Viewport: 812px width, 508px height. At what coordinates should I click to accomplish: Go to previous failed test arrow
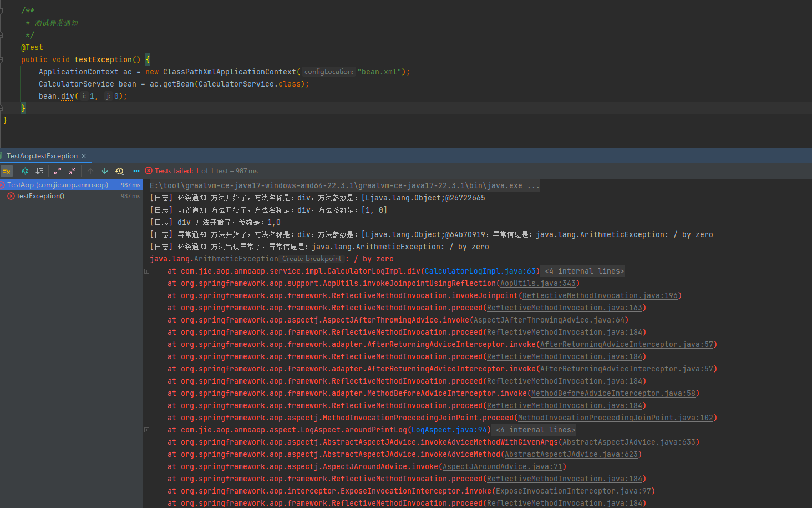[90, 171]
